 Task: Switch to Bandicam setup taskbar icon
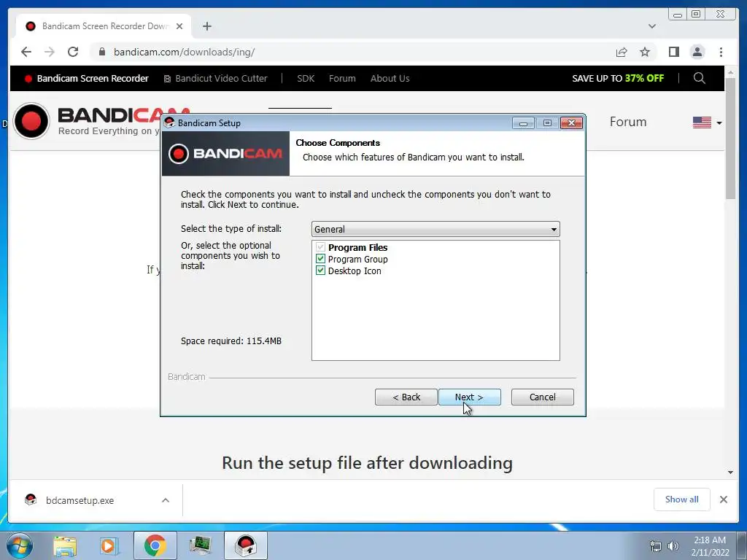click(246, 545)
